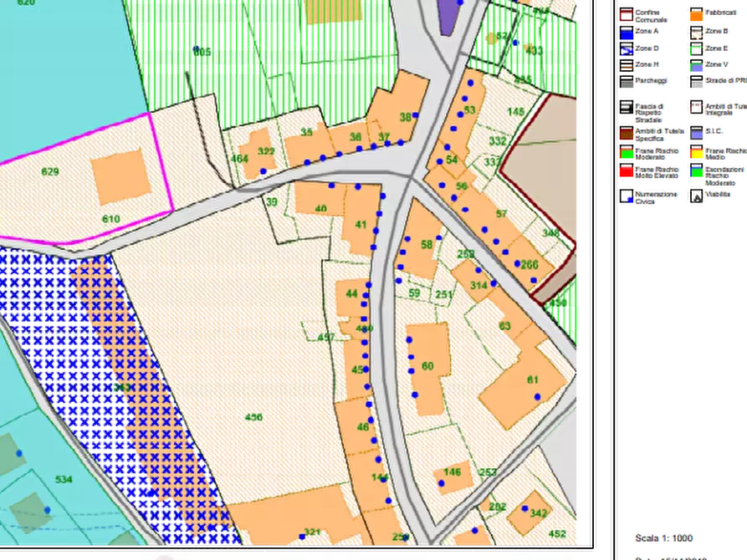Select building labeled 342

[538, 512]
